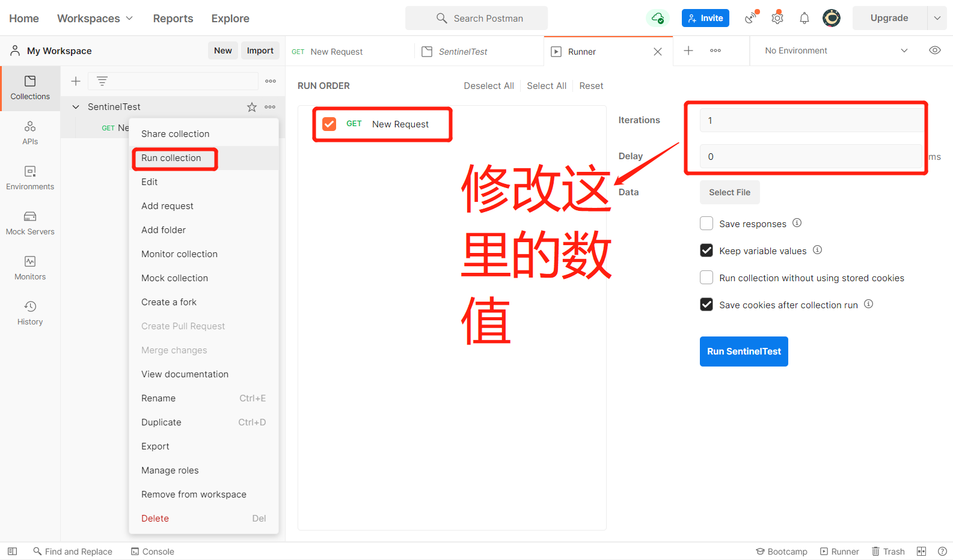Expand the Workspaces dropdown

pos(95,19)
